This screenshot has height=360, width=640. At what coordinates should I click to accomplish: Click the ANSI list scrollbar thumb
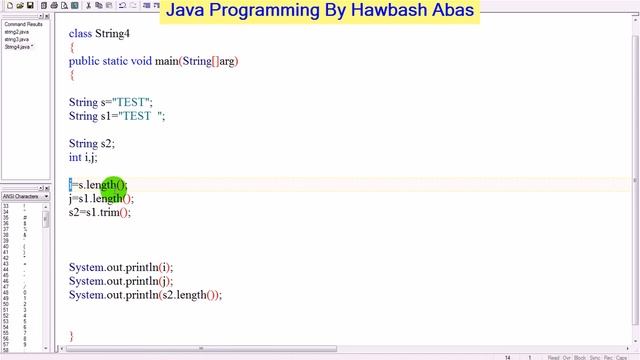(x=45, y=219)
